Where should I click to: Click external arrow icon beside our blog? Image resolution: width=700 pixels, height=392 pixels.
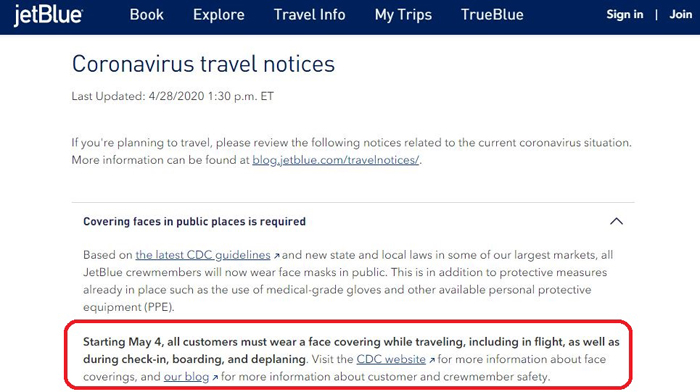point(215,378)
